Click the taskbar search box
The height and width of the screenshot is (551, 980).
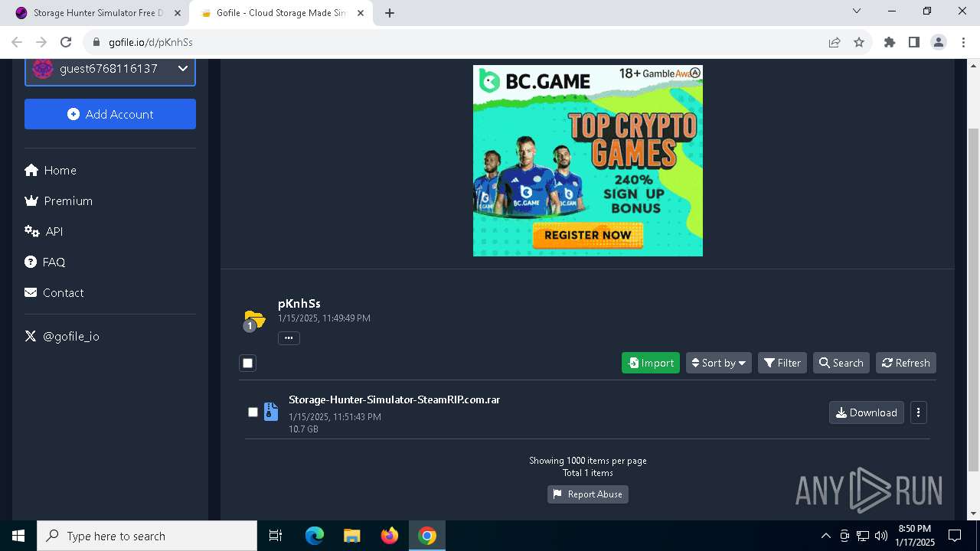pyautogui.click(x=147, y=536)
